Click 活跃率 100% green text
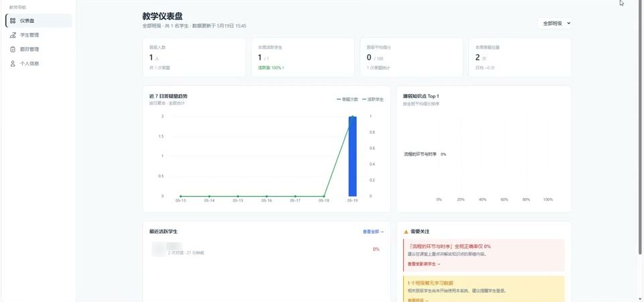 pyautogui.click(x=271, y=68)
